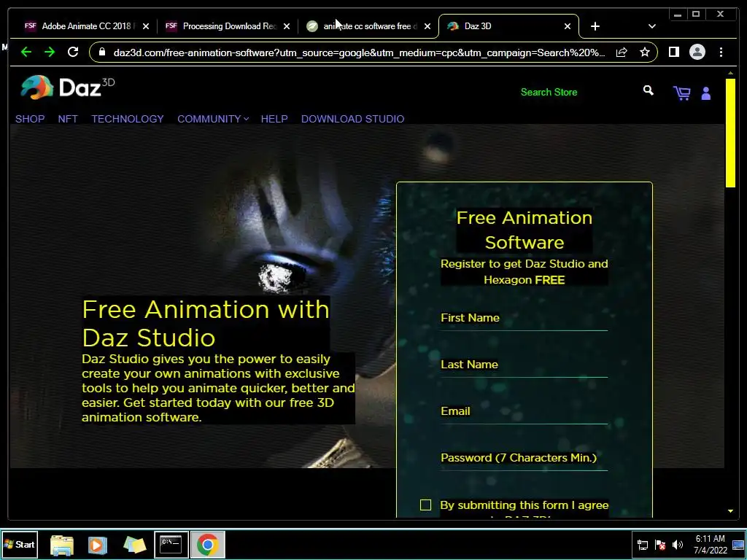Open the Action Center flag icon

tap(660, 545)
